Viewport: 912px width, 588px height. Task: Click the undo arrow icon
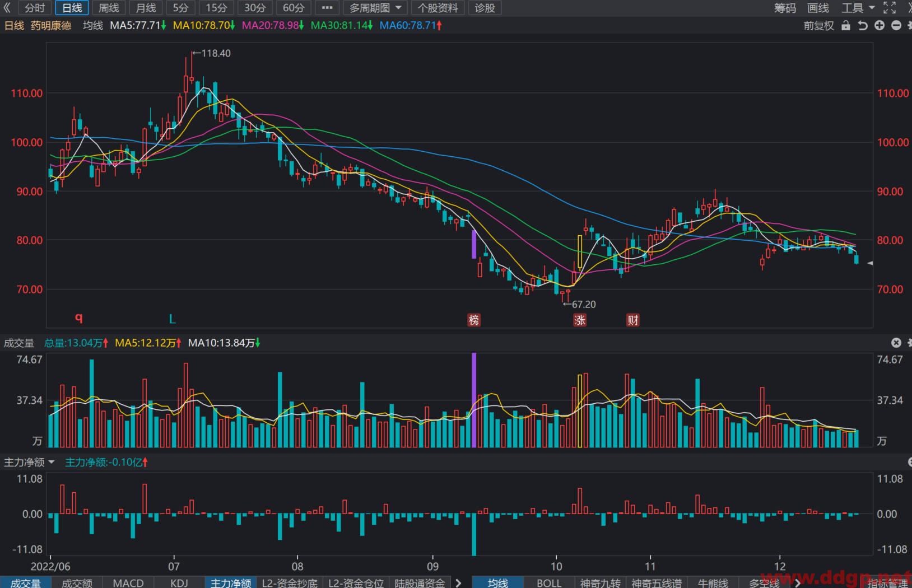[x=863, y=26]
